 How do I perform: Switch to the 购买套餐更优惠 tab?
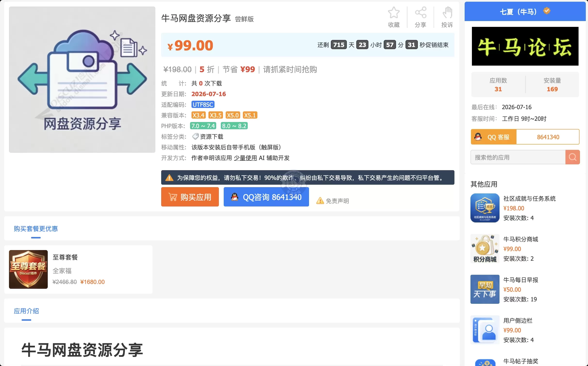36,229
